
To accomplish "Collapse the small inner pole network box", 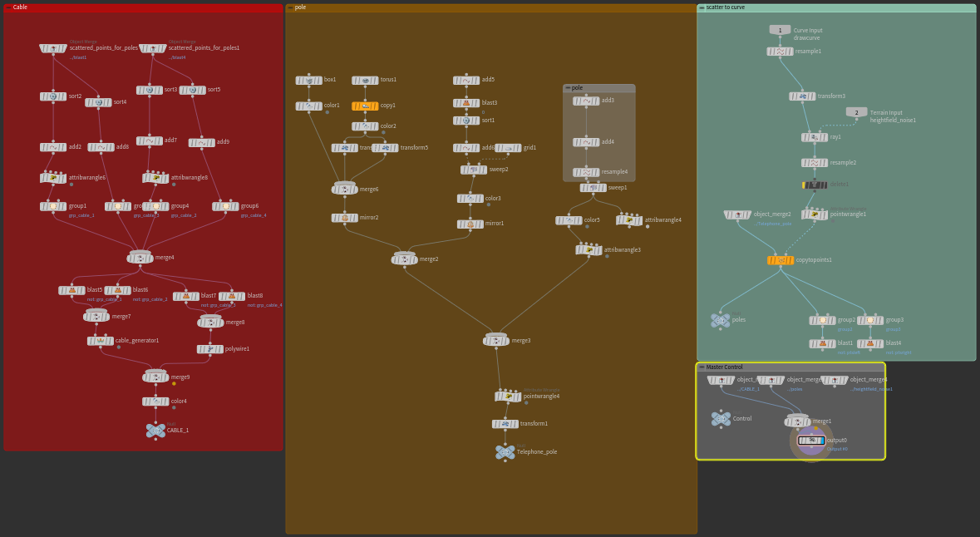I will coord(568,88).
